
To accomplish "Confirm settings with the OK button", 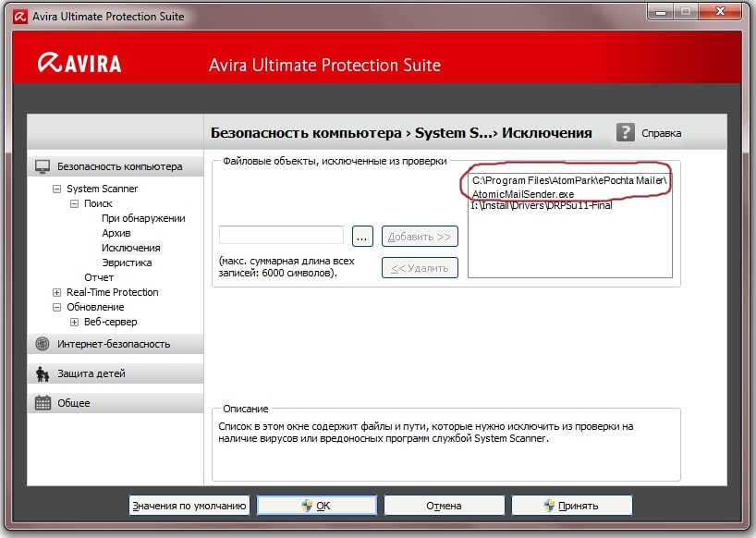I will [317, 506].
